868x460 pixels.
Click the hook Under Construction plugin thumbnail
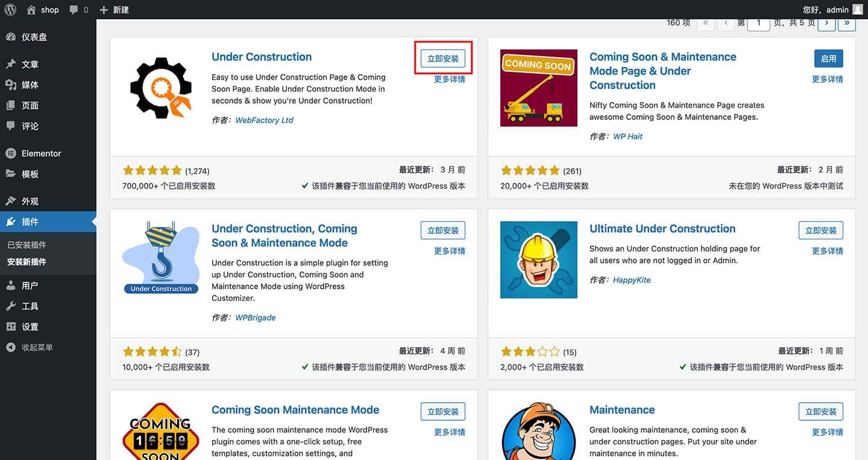pos(161,260)
